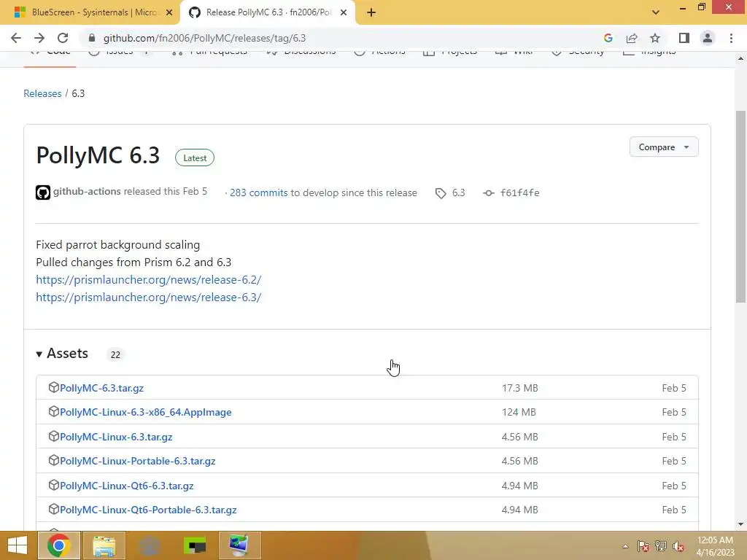The width and height of the screenshot is (747, 560).
Task: Open the taskbar clock and date
Action: pyautogui.click(x=715, y=546)
